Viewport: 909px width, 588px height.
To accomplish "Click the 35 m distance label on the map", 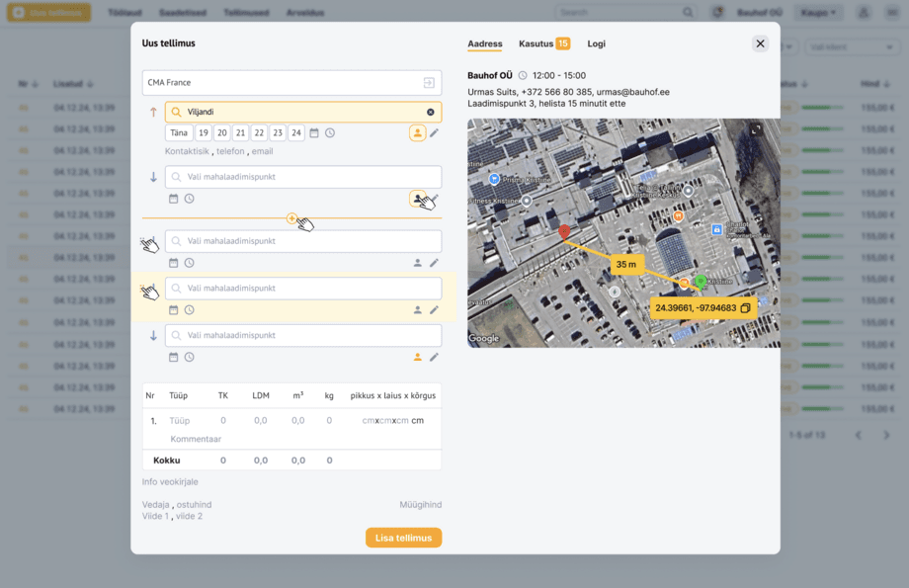I will tap(626, 265).
